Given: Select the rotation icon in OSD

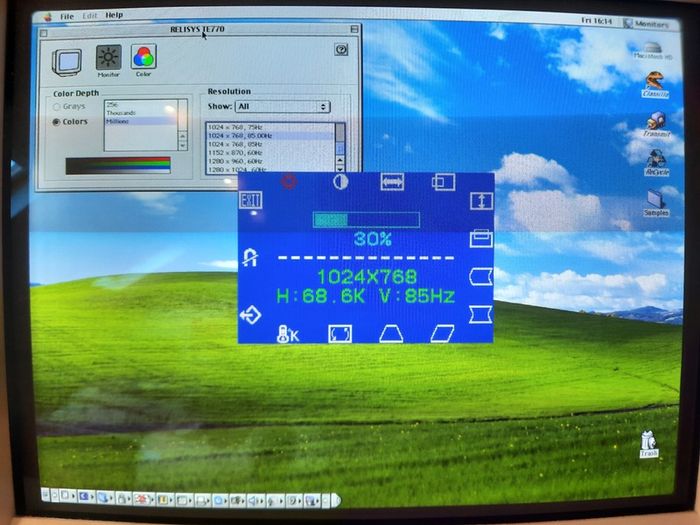Looking at the screenshot, I should pyautogui.click(x=340, y=333).
